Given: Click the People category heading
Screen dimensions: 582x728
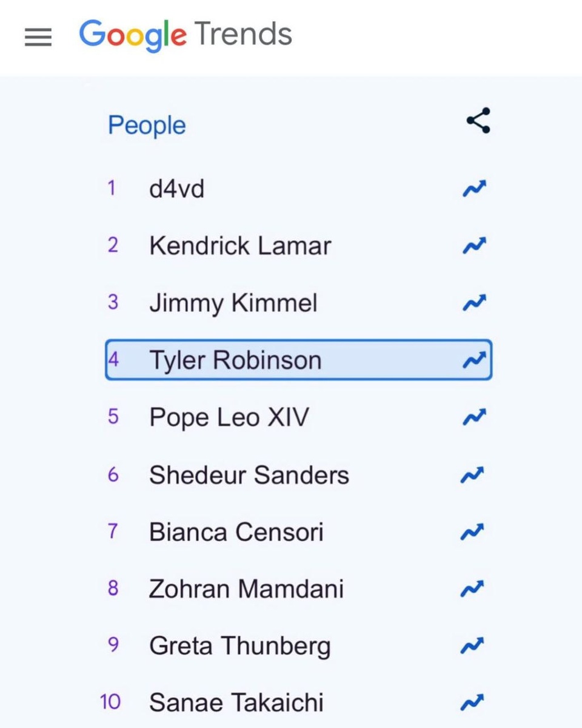Looking at the screenshot, I should (x=147, y=126).
